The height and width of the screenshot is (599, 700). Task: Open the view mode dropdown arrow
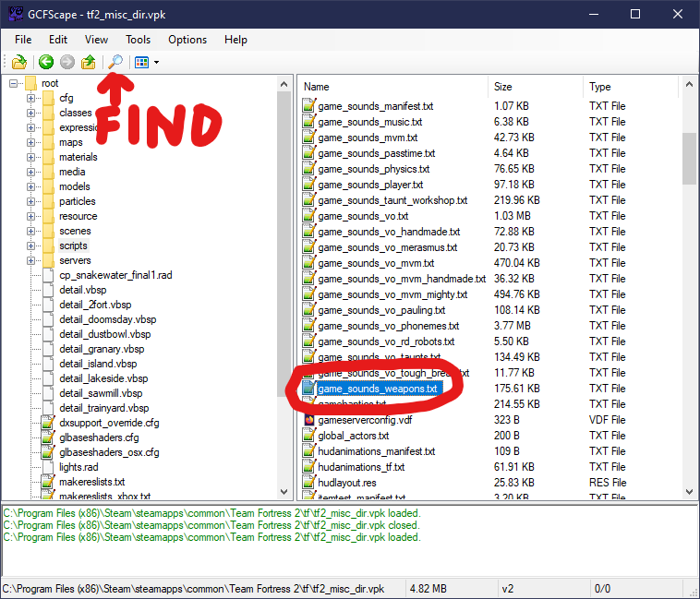click(x=156, y=62)
